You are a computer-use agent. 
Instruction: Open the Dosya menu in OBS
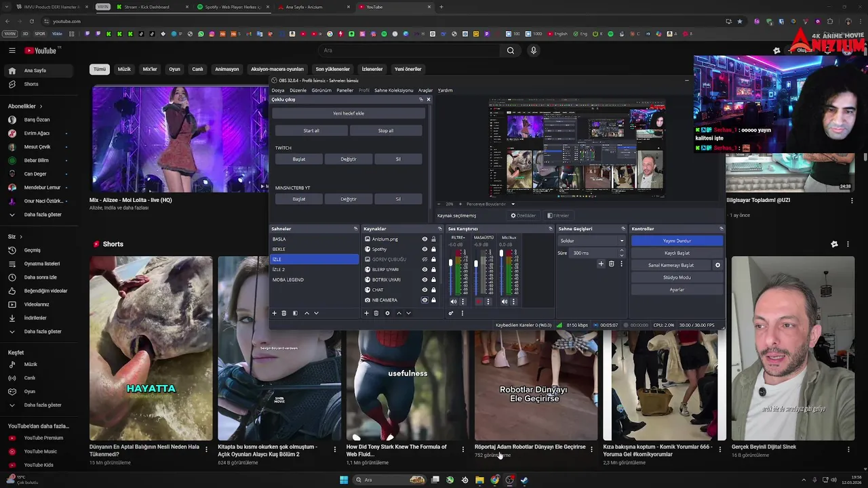click(278, 90)
